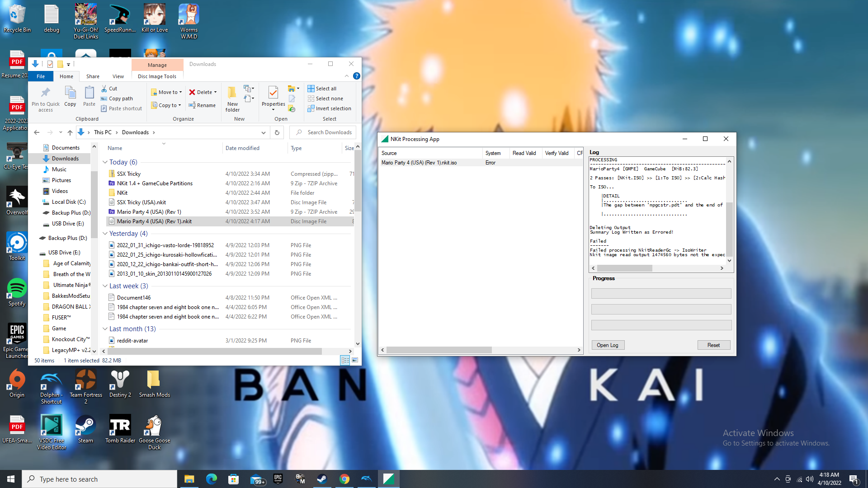Click Paste shortcut in ribbon
868x488 pixels.
click(121, 108)
